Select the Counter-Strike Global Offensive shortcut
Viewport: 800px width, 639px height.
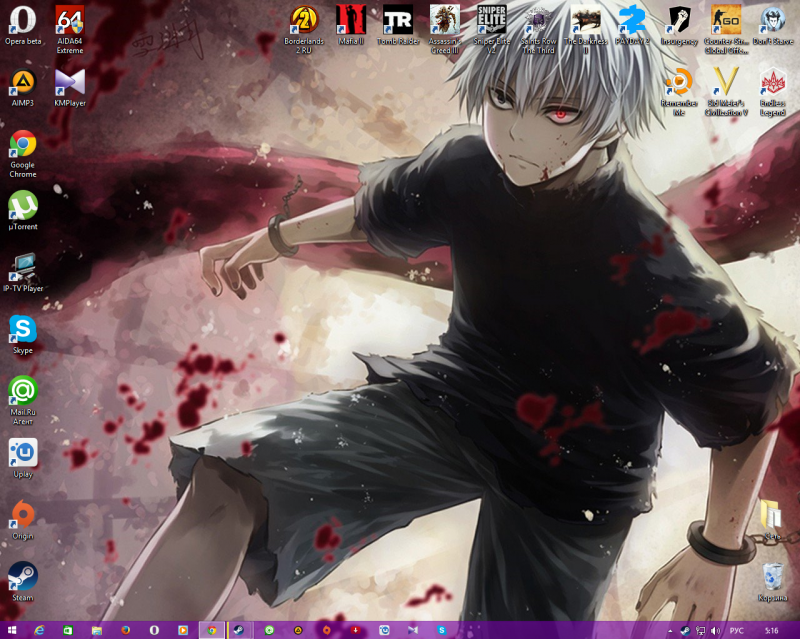(726, 30)
